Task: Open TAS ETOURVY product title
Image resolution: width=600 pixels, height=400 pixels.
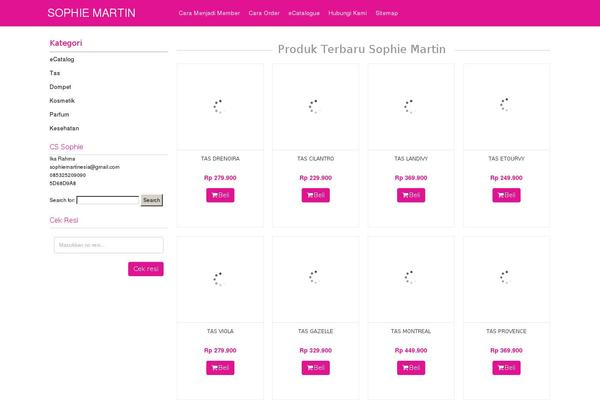Action: 506,158
